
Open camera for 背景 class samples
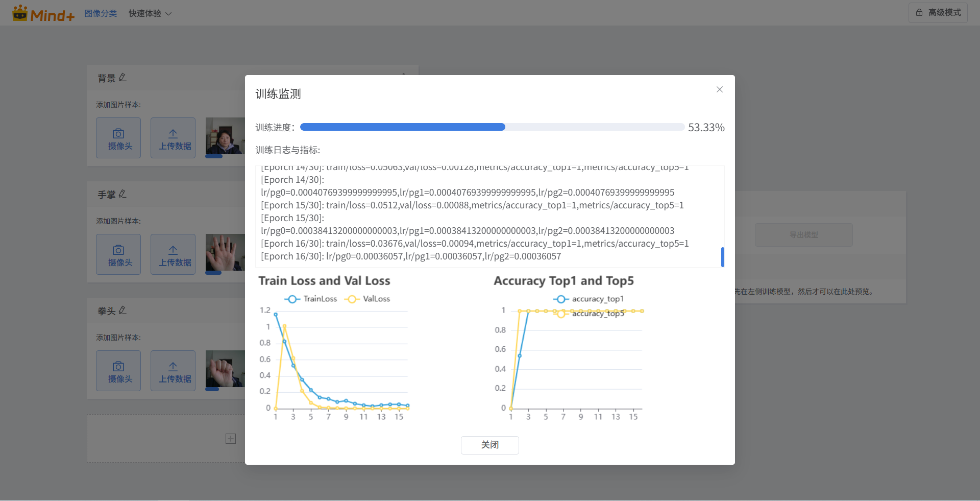click(118, 138)
